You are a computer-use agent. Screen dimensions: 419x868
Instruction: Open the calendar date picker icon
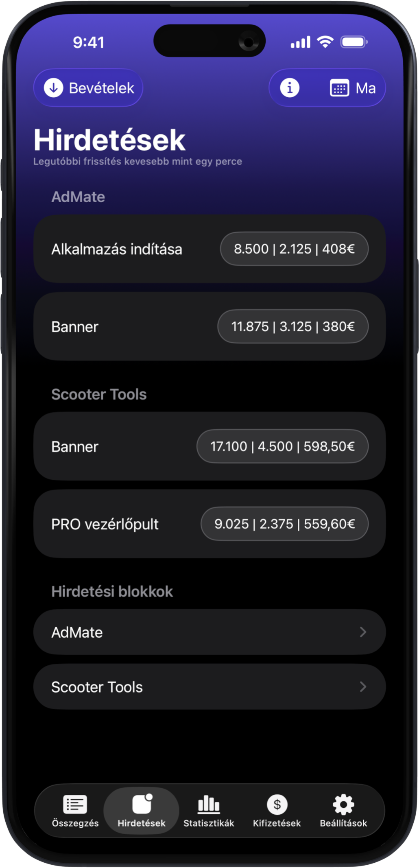pos(339,88)
